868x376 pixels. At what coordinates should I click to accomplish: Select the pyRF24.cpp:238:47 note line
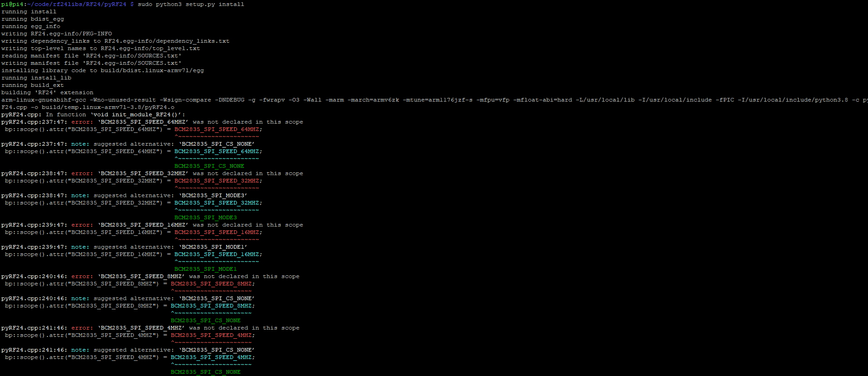(124, 195)
